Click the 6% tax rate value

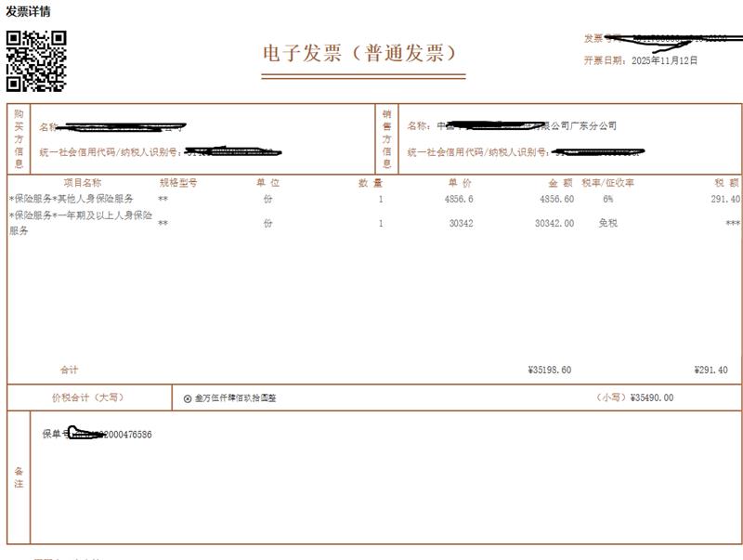pyautogui.click(x=607, y=199)
